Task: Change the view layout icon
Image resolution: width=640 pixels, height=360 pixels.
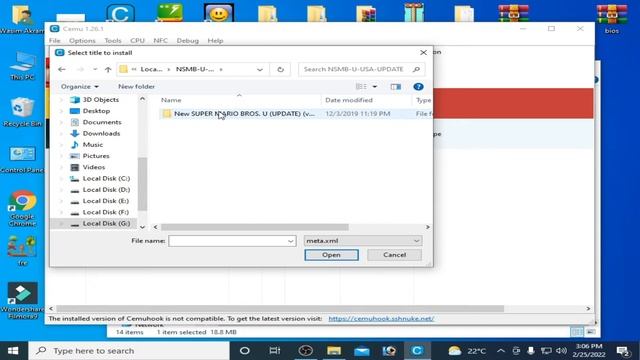Action: (361, 87)
